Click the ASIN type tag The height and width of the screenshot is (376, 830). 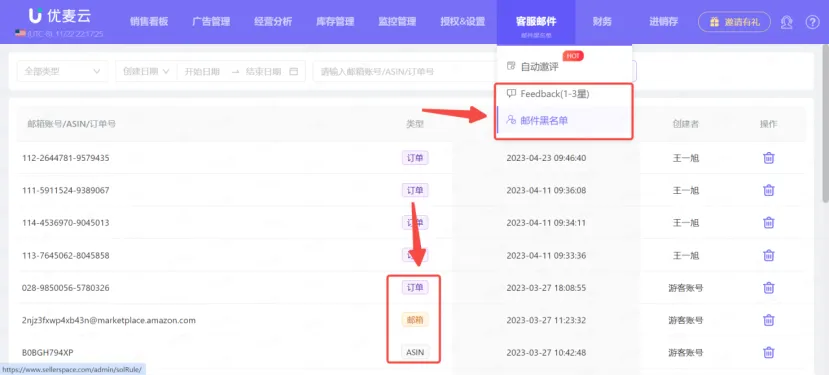(x=415, y=352)
